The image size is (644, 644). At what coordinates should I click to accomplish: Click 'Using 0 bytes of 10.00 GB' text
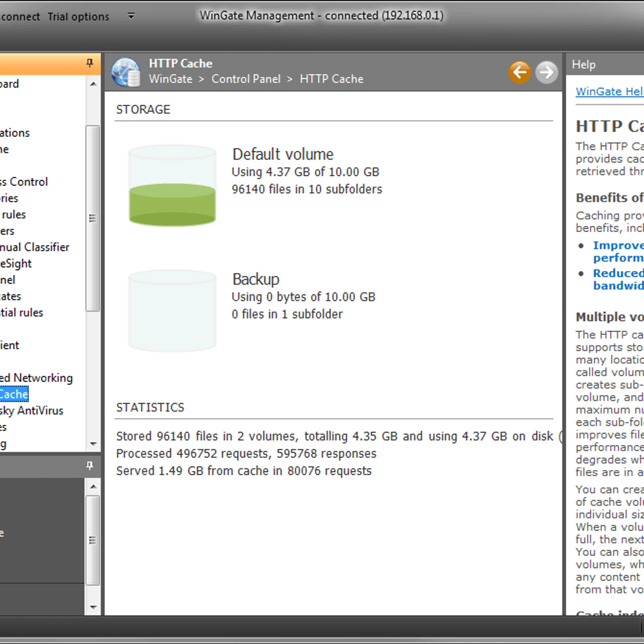[303, 297]
